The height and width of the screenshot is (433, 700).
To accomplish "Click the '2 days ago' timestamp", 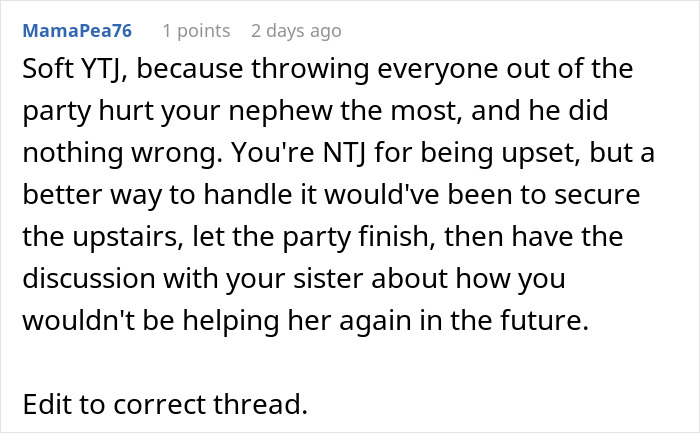I will pyautogui.click(x=296, y=31).
